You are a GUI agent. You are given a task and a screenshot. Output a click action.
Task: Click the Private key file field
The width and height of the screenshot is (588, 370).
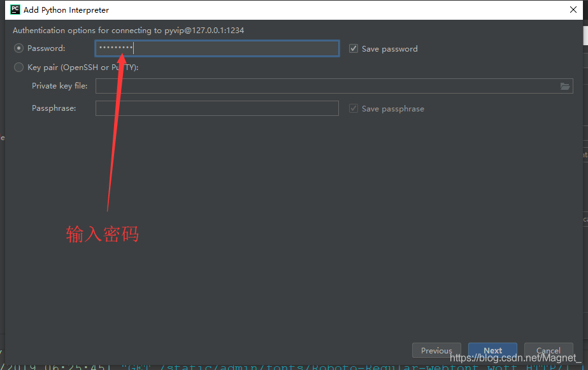click(334, 86)
